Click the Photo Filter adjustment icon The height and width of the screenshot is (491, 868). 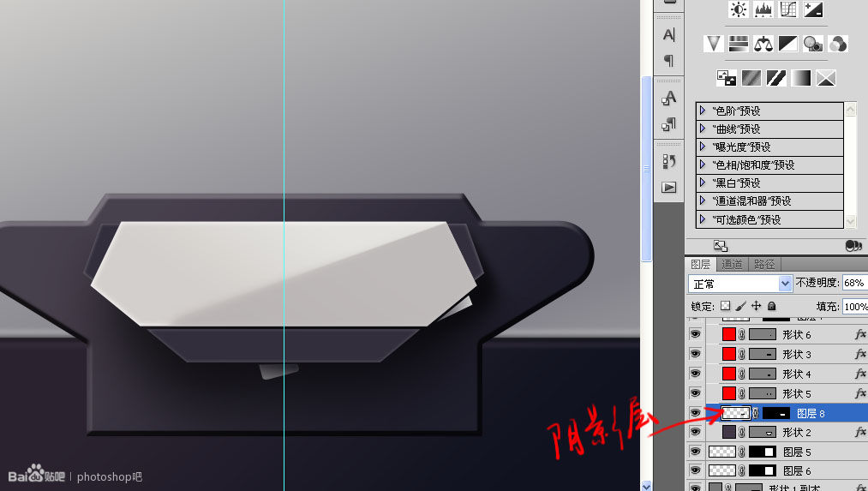point(813,43)
